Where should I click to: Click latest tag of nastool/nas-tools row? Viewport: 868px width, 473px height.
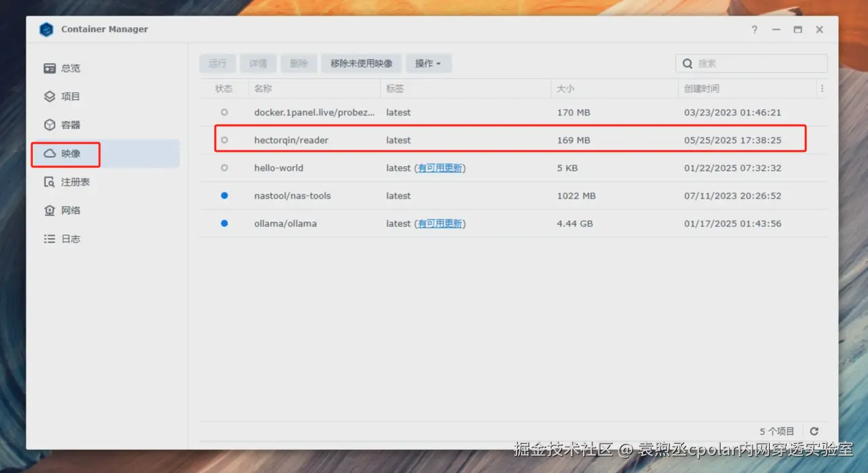tap(398, 196)
